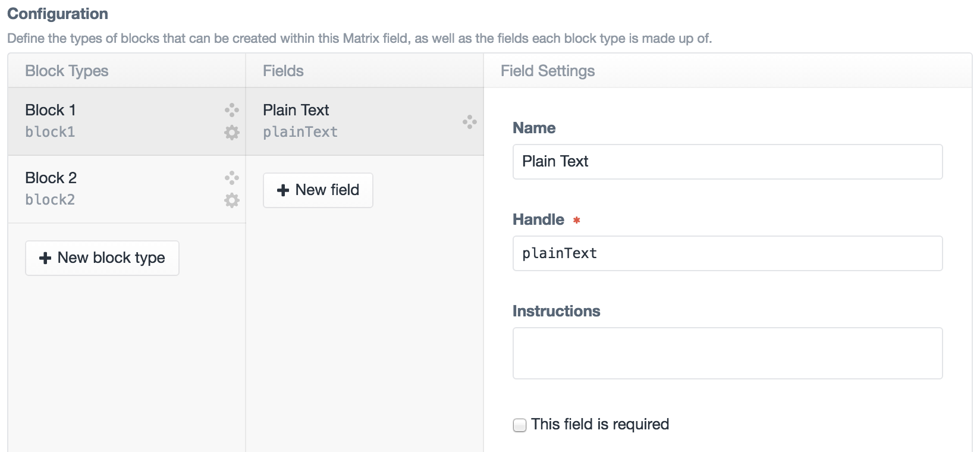Grab the Plain Text field move handle

pos(469,122)
